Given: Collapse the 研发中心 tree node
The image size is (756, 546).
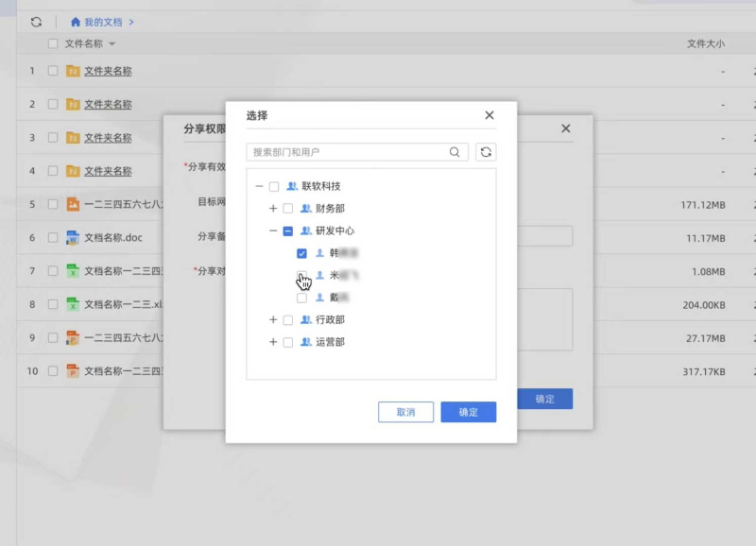Looking at the screenshot, I should 273,230.
